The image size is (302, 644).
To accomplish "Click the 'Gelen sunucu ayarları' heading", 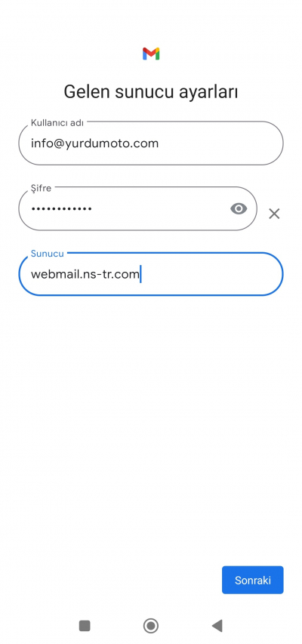I will [151, 91].
